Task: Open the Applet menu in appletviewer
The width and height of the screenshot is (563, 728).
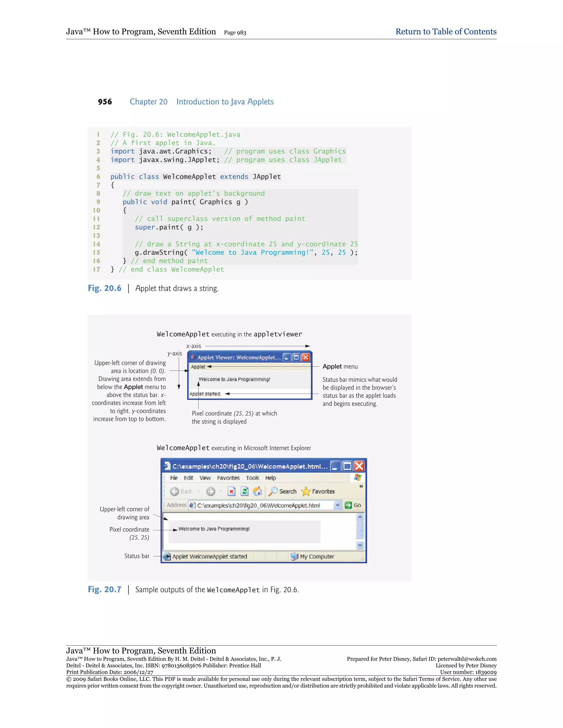Action: (198, 367)
